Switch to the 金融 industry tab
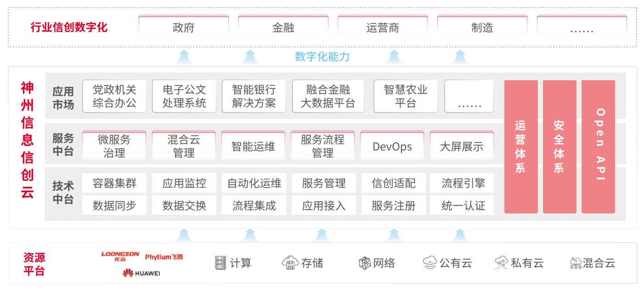This screenshot has width=644, height=290. click(x=283, y=28)
